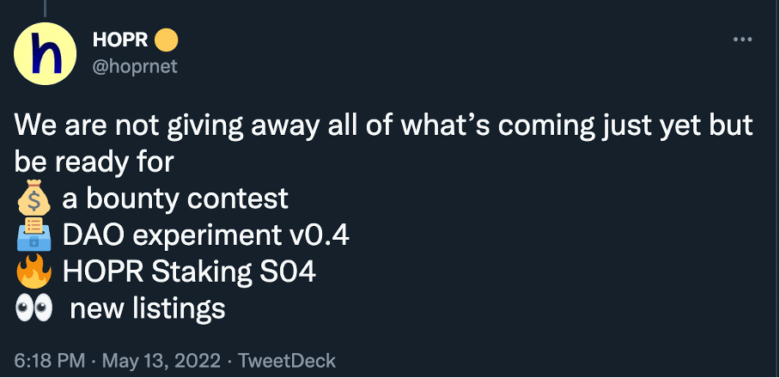
Task: Open the HOPR profile avatar
Action: click(45, 53)
